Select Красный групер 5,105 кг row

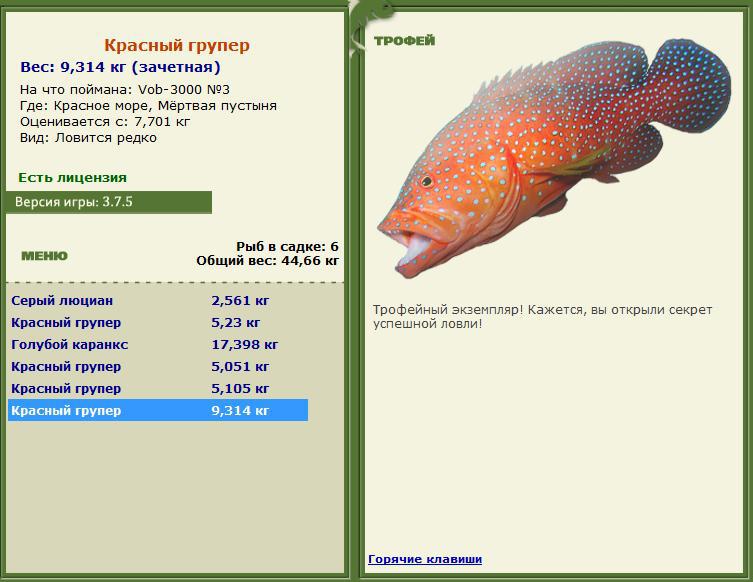158,388
